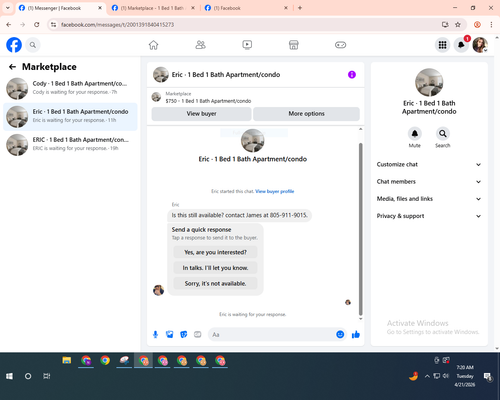The width and height of the screenshot is (500, 400).
Task: Open Windows Task View icon
Action: pos(47,376)
